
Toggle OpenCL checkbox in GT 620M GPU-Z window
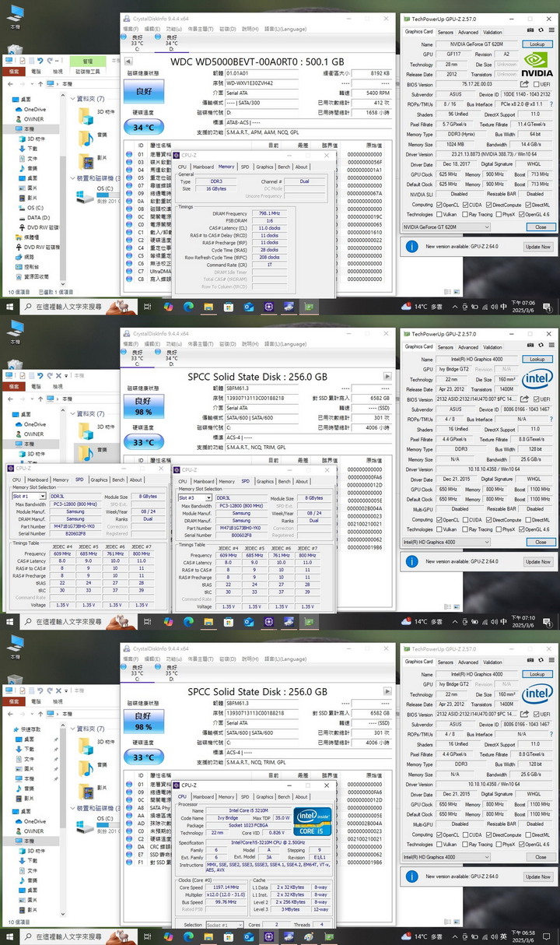click(439, 205)
